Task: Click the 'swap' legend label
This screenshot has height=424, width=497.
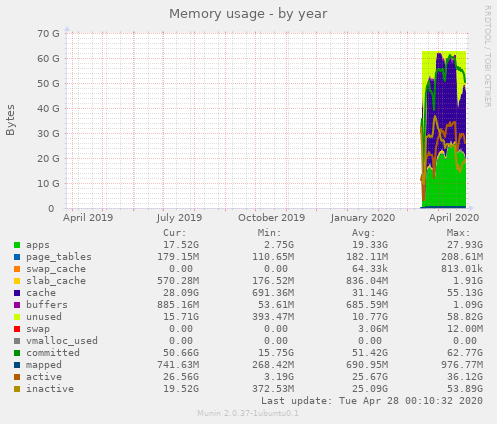Action: coord(38,329)
